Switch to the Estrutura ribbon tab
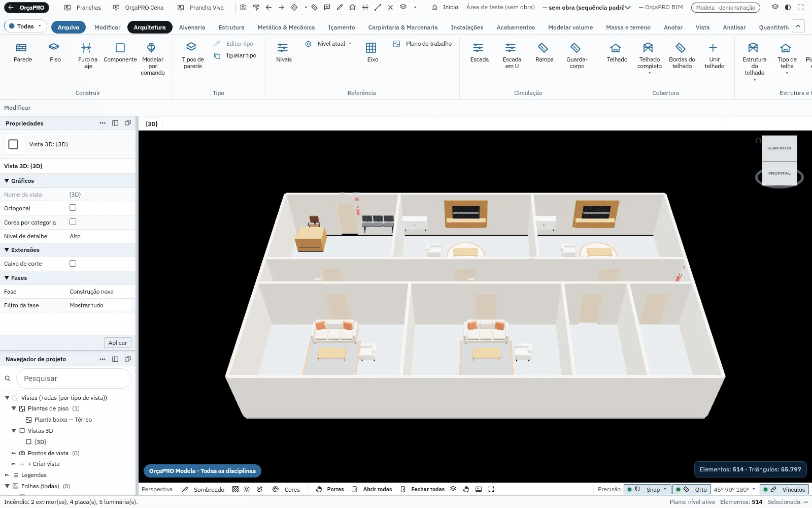 231,27
